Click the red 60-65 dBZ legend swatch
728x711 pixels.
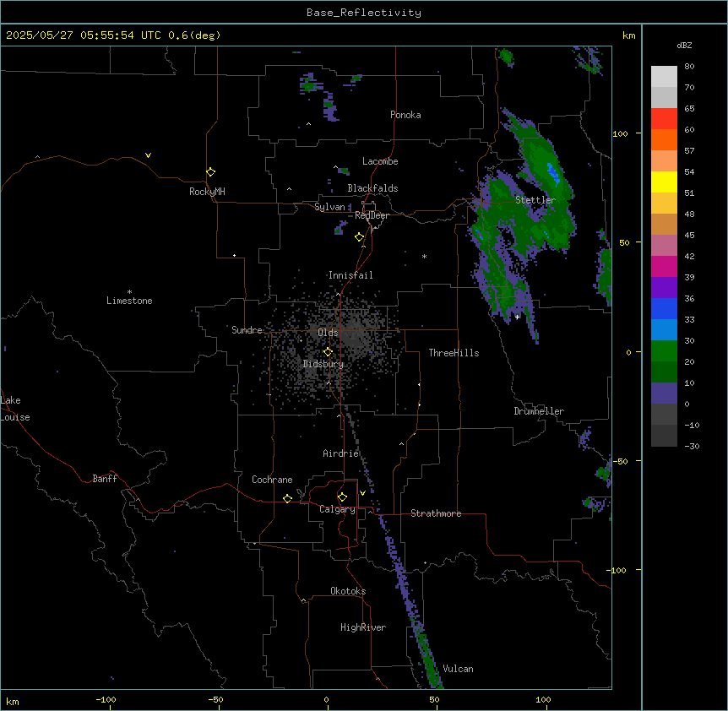tap(664, 118)
